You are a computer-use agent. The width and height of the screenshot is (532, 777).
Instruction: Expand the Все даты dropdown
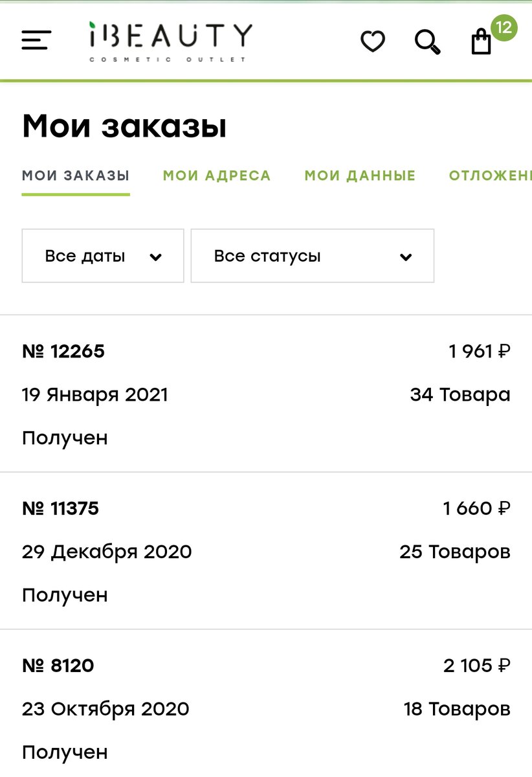[x=103, y=256]
